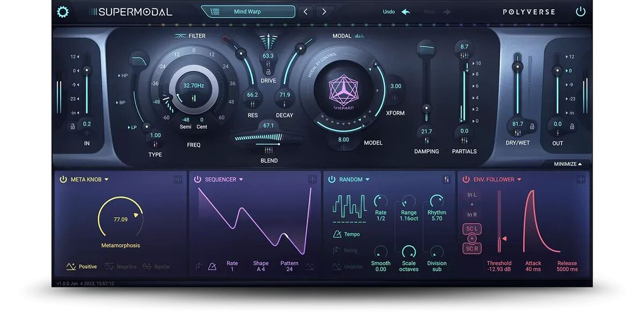This screenshot has width=644, height=323.
Task: Disable the Sequencer module power button
Action: click(x=197, y=180)
